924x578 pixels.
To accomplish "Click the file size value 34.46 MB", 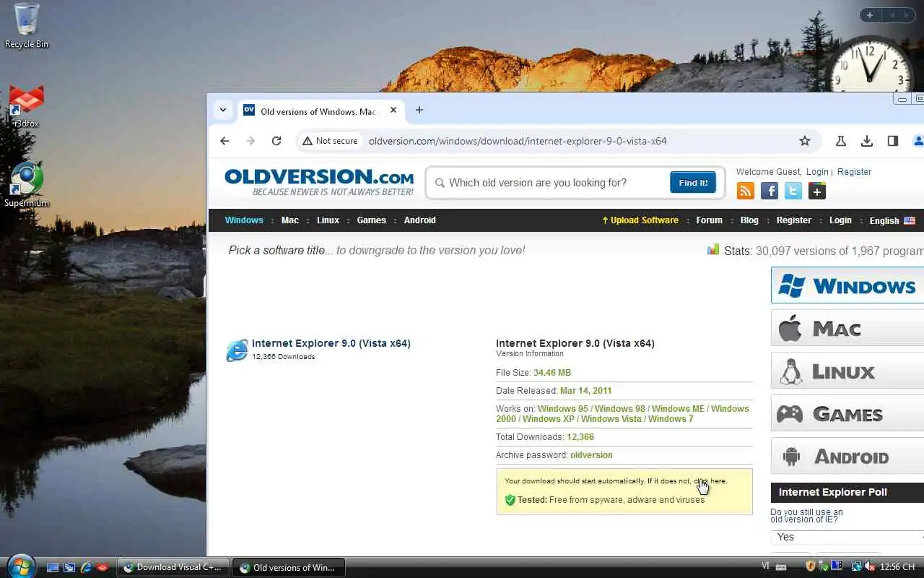I will pos(552,373).
